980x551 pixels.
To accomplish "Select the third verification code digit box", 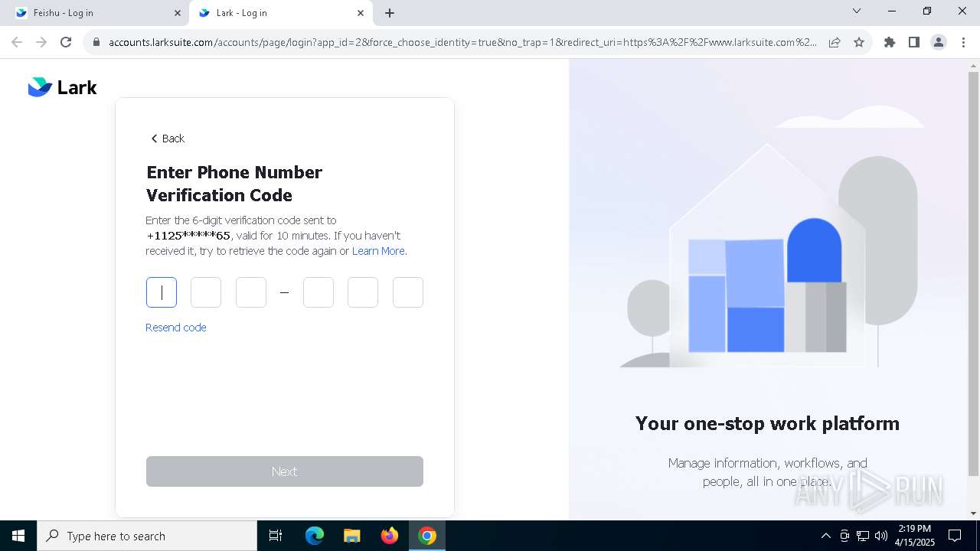I will (251, 292).
